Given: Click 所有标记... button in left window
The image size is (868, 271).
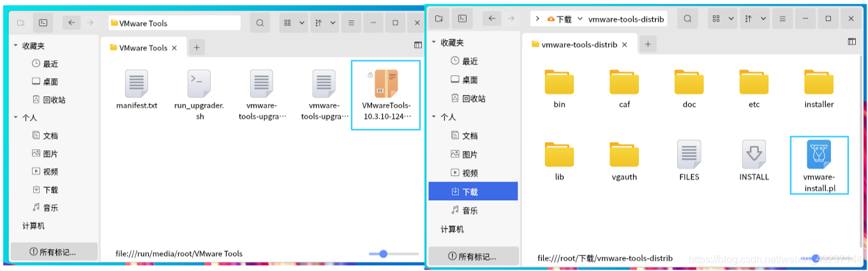Looking at the screenshot, I should click(x=54, y=252).
